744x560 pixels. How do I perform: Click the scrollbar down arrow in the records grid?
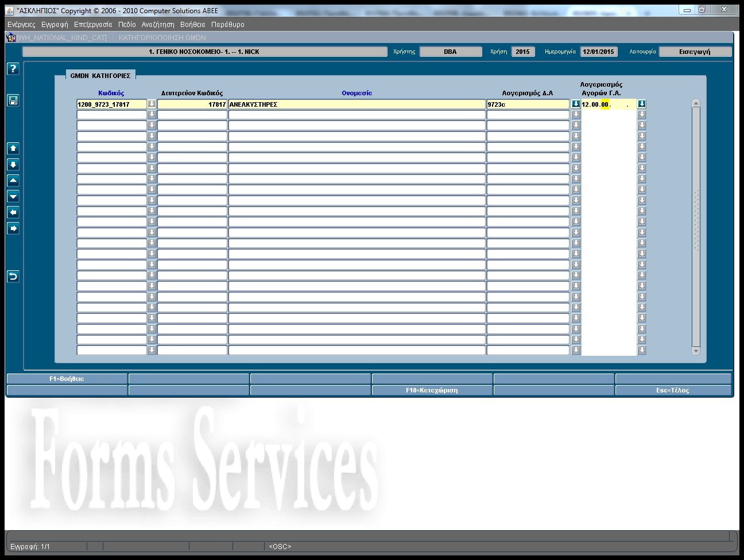[696, 351]
